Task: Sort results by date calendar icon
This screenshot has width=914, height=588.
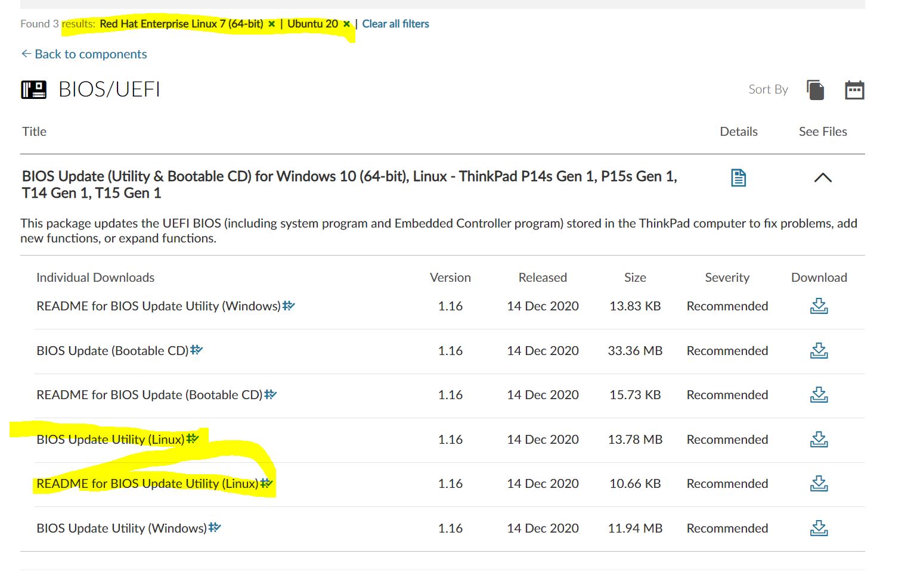Action: [854, 90]
